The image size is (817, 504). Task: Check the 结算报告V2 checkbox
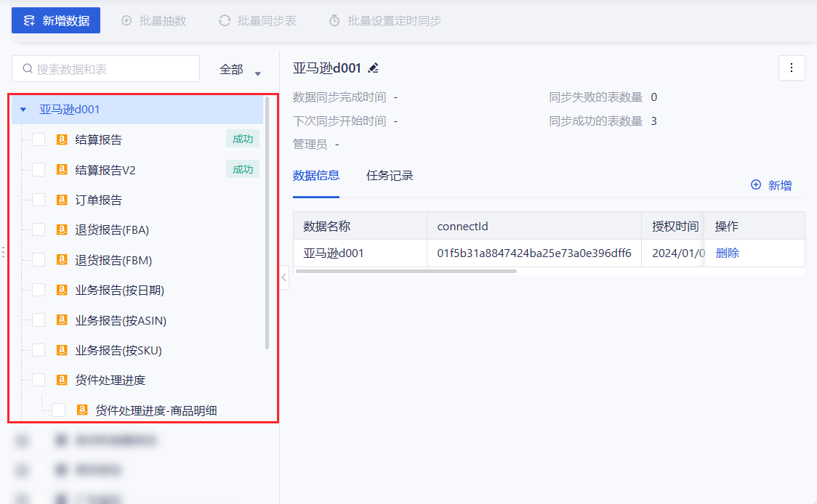click(39, 170)
